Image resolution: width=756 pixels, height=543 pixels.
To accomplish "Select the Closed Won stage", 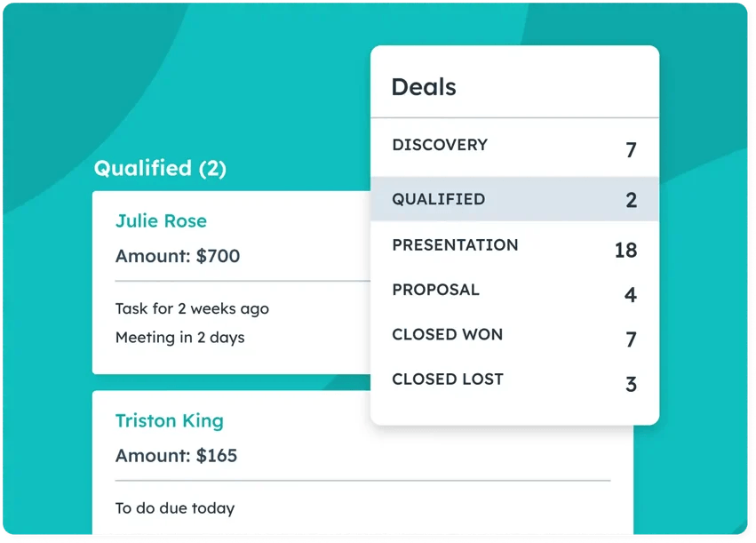I will click(514, 335).
